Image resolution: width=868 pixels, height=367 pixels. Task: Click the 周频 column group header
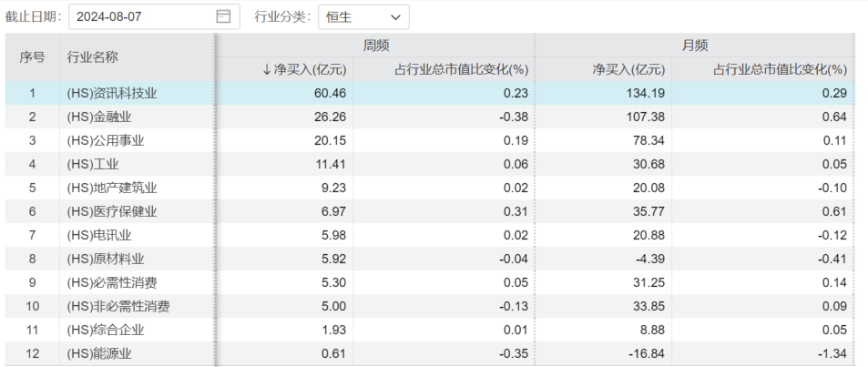375,46
